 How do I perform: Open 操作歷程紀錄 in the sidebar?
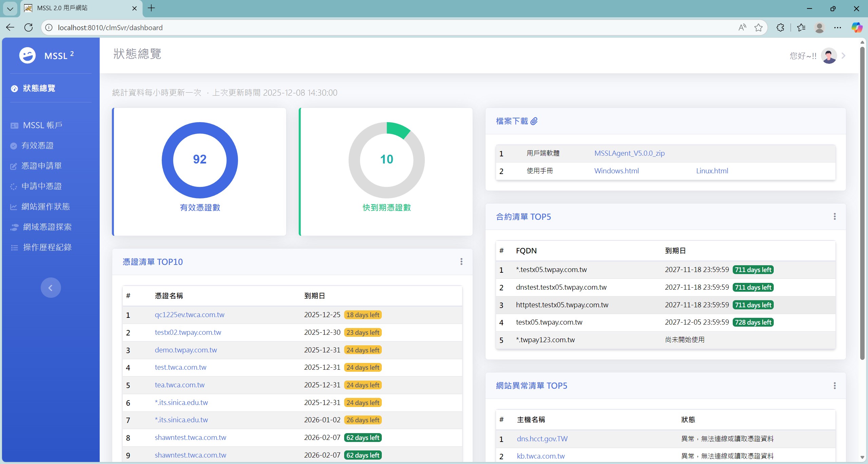47,247
